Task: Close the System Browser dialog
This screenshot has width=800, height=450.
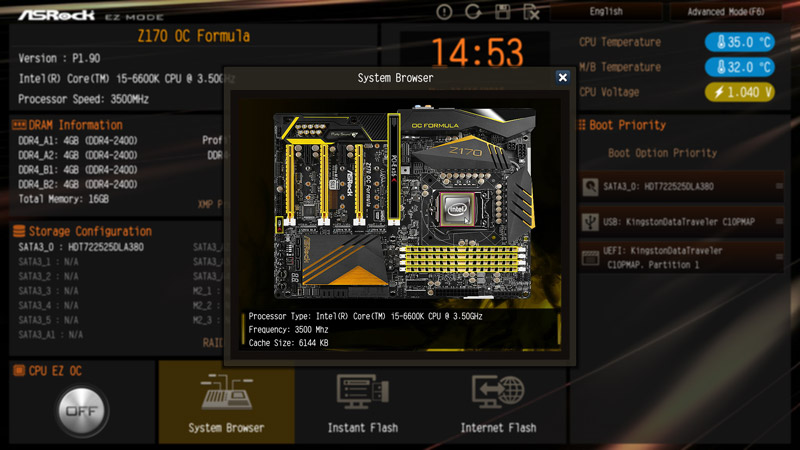Action: point(562,78)
